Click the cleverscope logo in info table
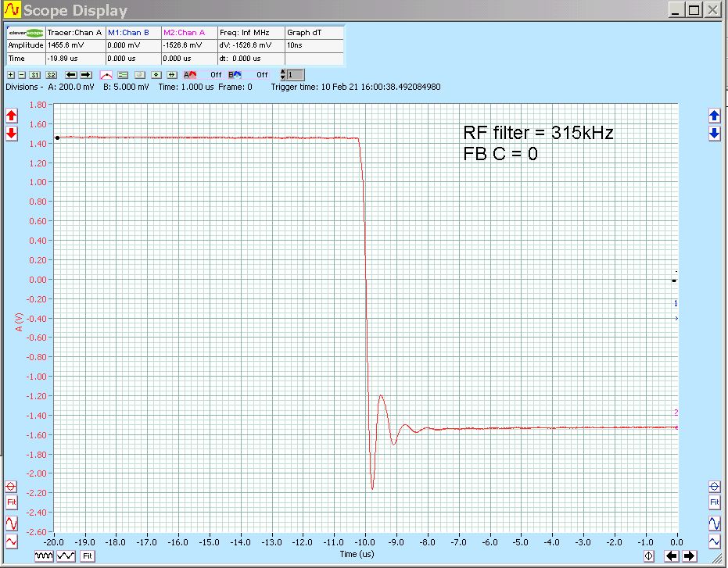The width and height of the screenshot is (728, 568). 26,33
